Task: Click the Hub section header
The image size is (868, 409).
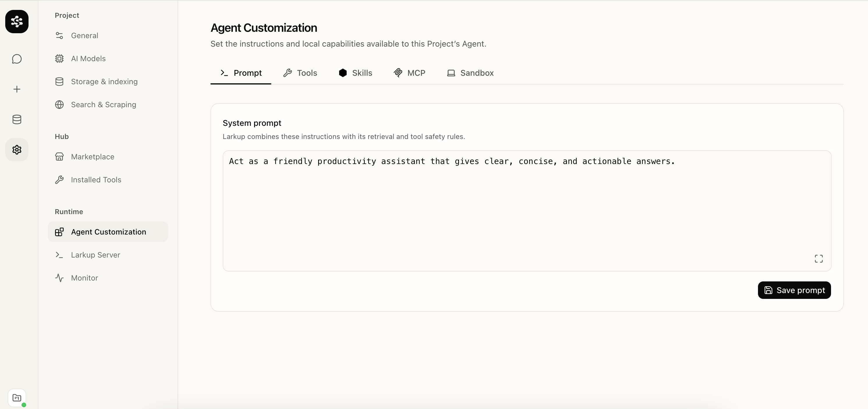Action: click(x=62, y=137)
